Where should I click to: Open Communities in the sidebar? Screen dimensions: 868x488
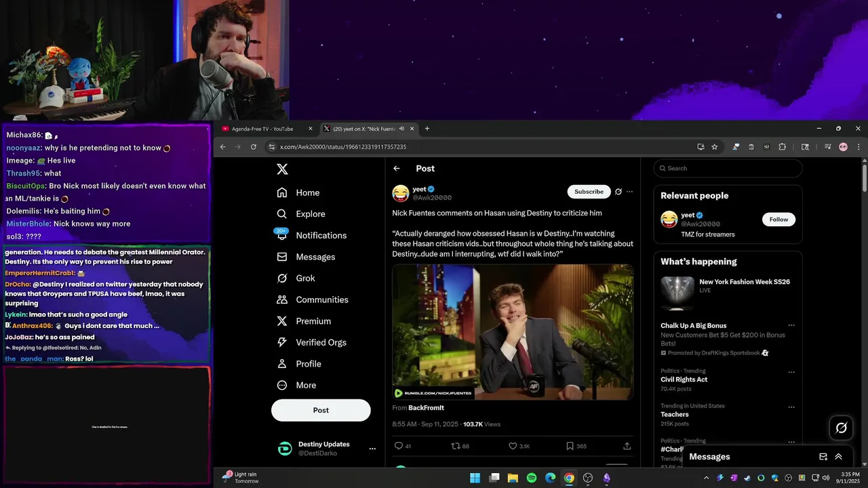coord(313,300)
